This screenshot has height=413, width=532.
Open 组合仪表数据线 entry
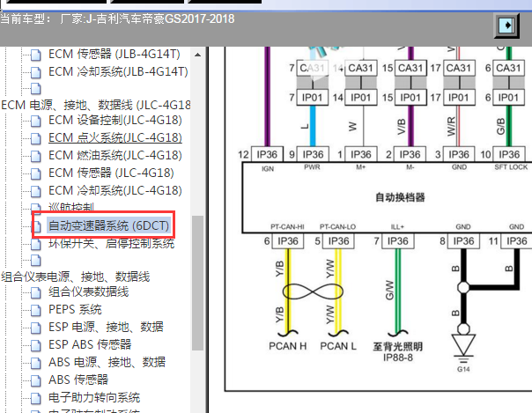tap(89, 291)
